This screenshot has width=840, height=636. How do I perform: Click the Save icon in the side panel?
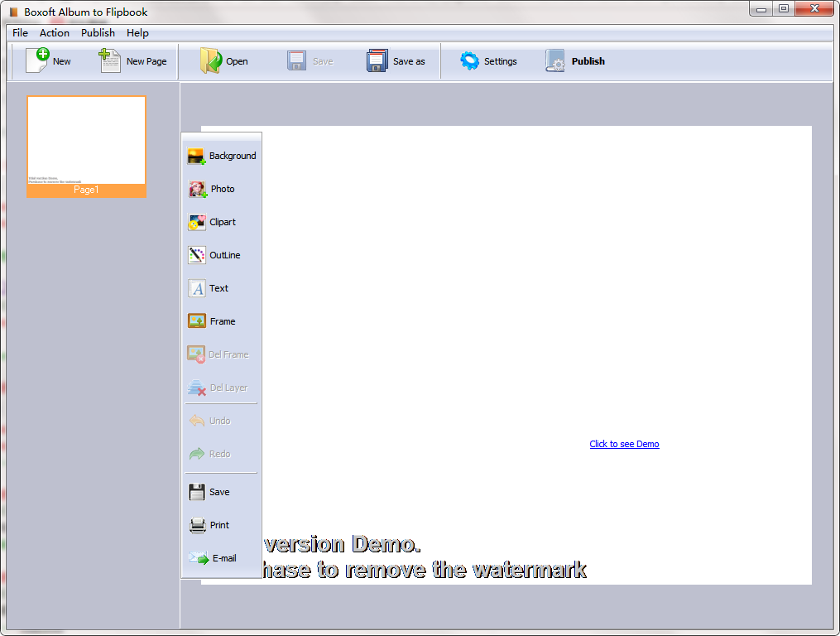(212, 492)
